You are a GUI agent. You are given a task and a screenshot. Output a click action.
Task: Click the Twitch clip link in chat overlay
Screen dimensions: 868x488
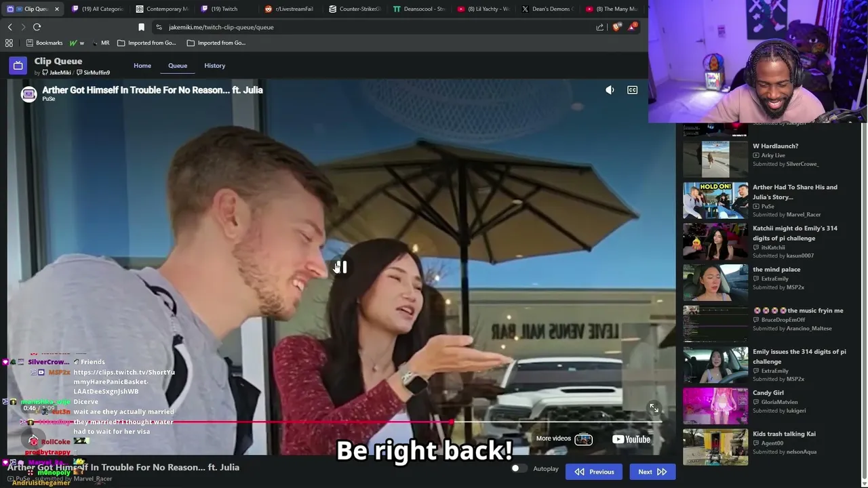coord(124,382)
